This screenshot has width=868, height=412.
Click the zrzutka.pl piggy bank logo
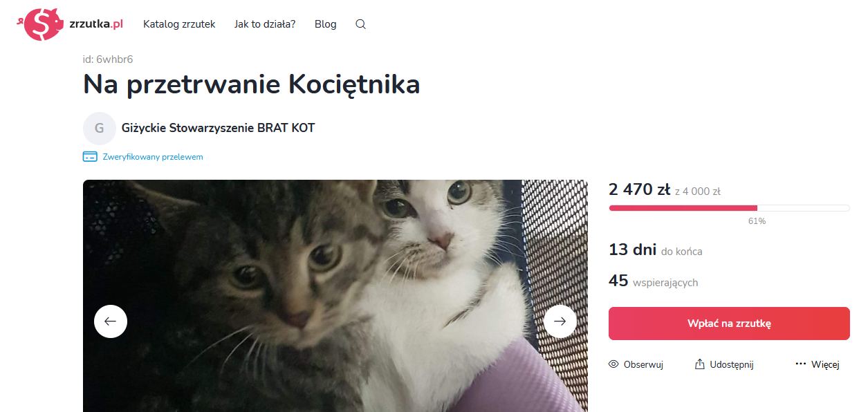(40, 24)
